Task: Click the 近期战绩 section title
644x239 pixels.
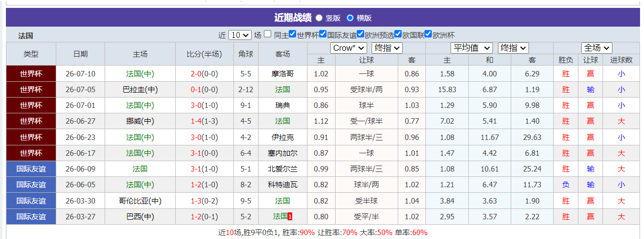Action: click(x=293, y=18)
